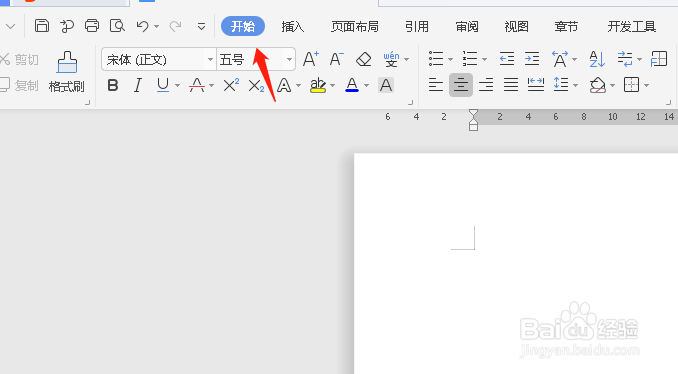Open font color dropdown arrow
The height and width of the screenshot is (374, 678).
pyautogui.click(x=367, y=86)
